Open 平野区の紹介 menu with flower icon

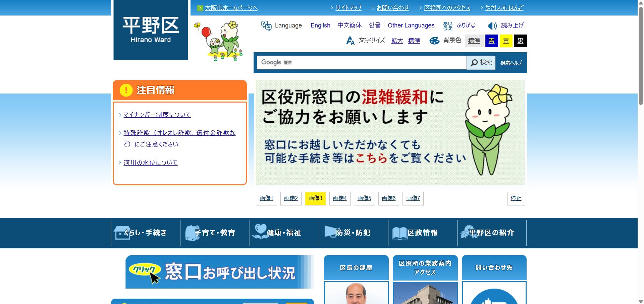pos(492,233)
